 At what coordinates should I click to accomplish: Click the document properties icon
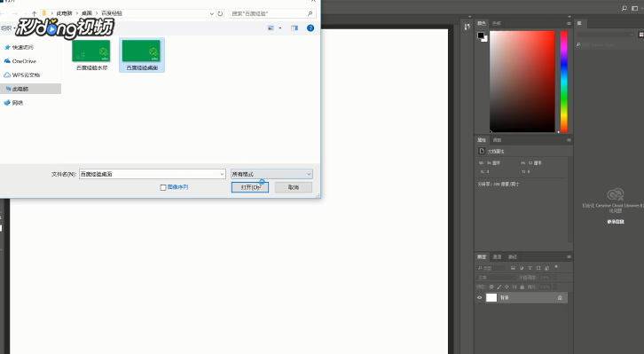tap(482, 151)
